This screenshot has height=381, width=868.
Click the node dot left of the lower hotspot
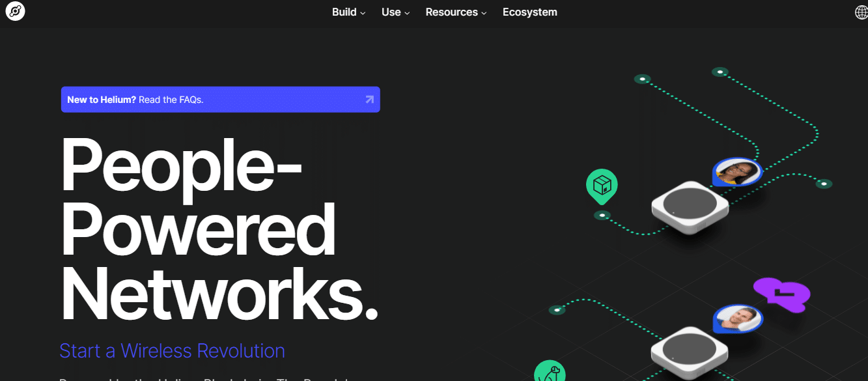556,310
